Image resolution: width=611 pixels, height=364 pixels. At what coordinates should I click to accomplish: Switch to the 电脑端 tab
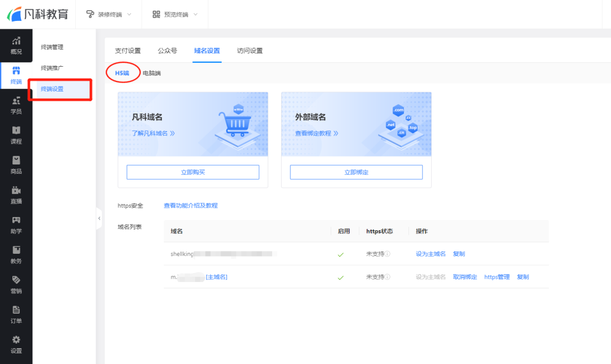tap(152, 73)
